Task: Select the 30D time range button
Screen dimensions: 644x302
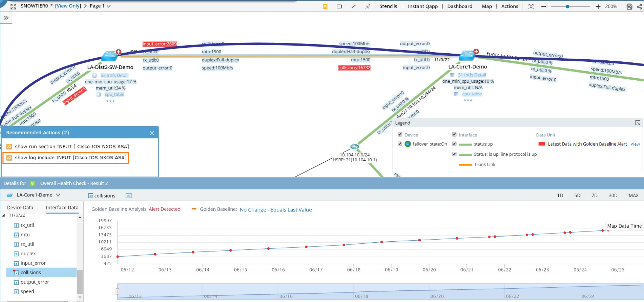Action: [613, 195]
